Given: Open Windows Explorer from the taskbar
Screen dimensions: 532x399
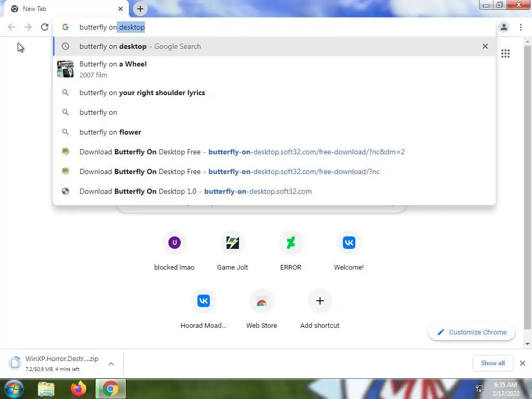Looking at the screenshot, I should click(46, 389).
